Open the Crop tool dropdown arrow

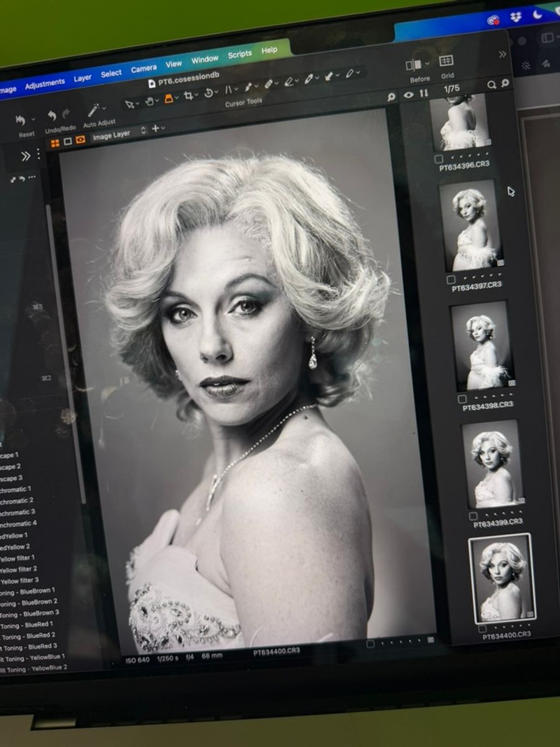(197, 94)
